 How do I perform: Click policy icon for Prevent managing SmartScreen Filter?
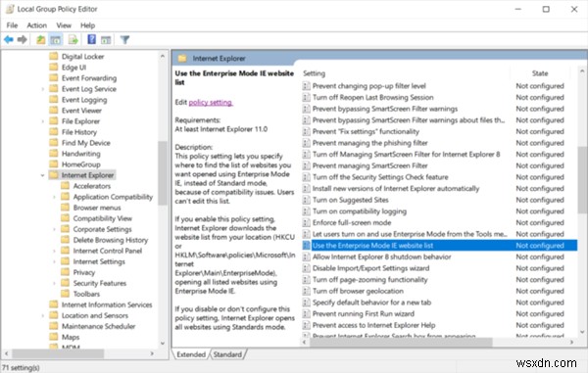(x=306, y=165)
